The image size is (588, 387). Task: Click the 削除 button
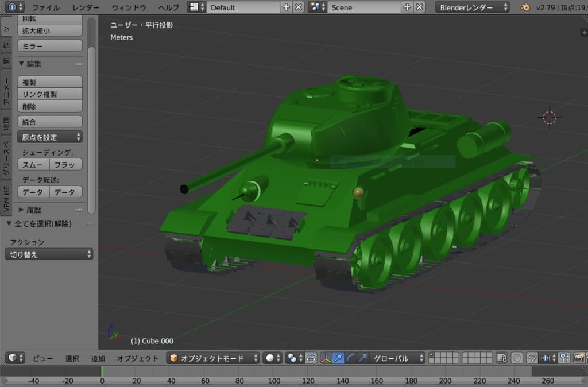coord(49,106)
